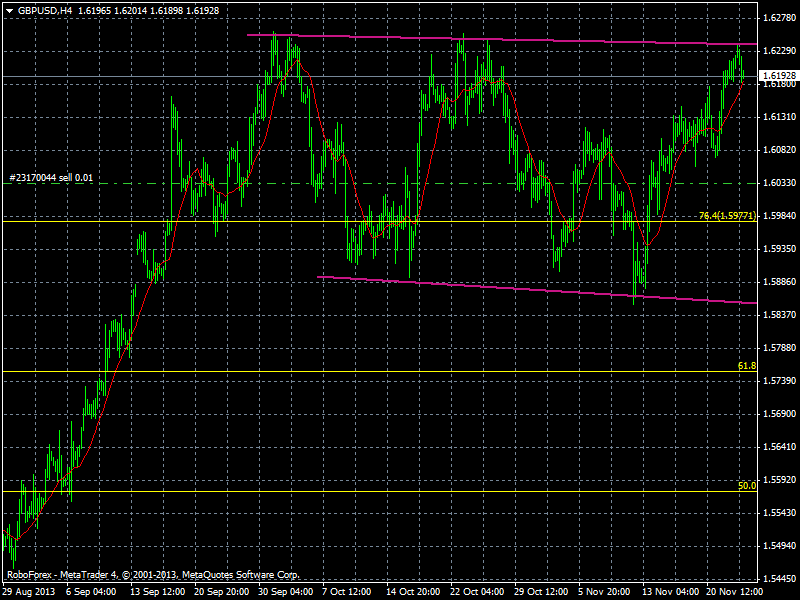Select the upper magenta trendline
Viewport: 800px width, 600px height.
pos(502,39)
